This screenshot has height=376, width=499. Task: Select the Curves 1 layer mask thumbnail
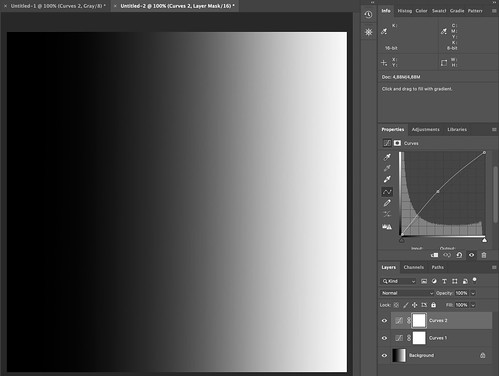pos(419,338)
